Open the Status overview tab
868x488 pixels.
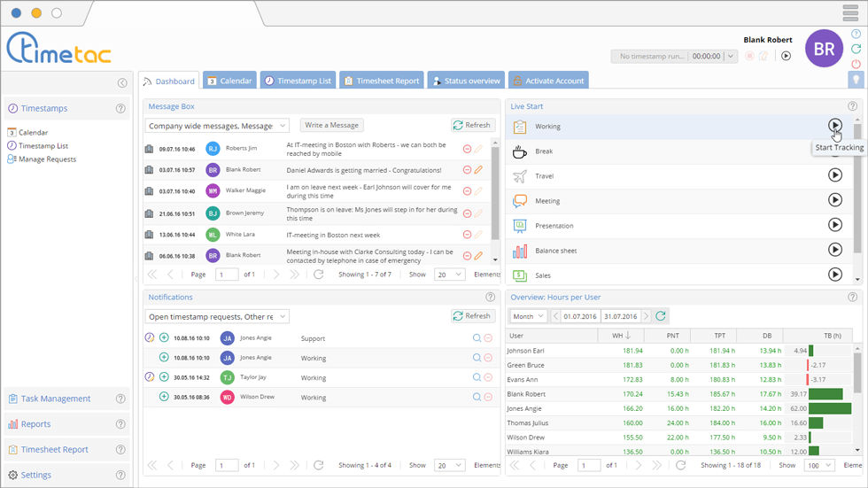tap(465, 81)
